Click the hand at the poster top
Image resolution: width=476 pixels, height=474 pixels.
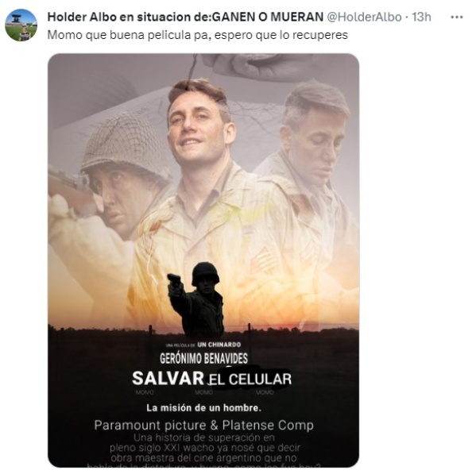pos(258,67)
